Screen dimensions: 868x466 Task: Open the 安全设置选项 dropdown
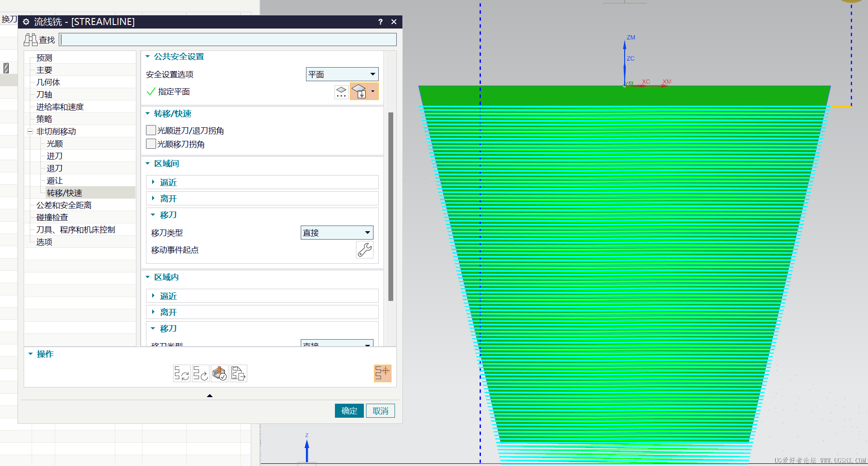coord(342,74)
